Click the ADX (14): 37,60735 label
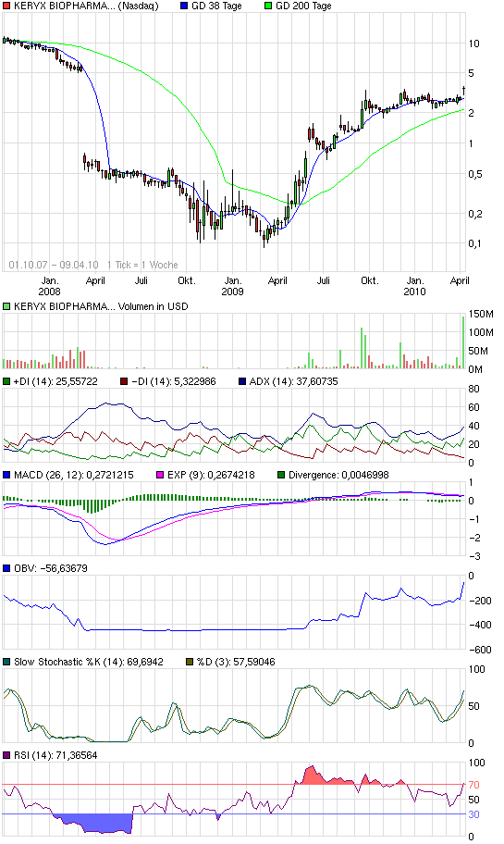 tap(293, 381)
